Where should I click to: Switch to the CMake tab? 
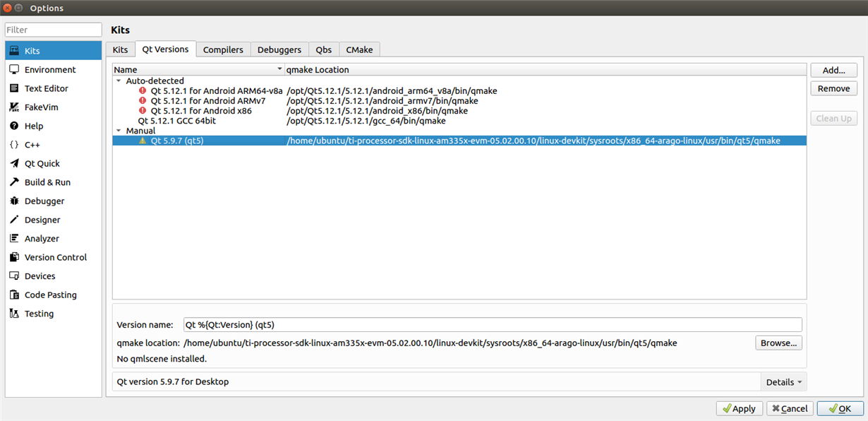[x=360, y=49]
